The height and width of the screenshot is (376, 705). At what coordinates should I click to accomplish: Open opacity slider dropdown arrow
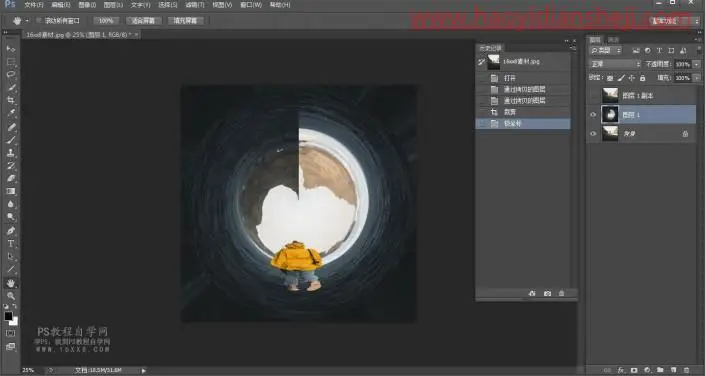[x=697, y=64]
